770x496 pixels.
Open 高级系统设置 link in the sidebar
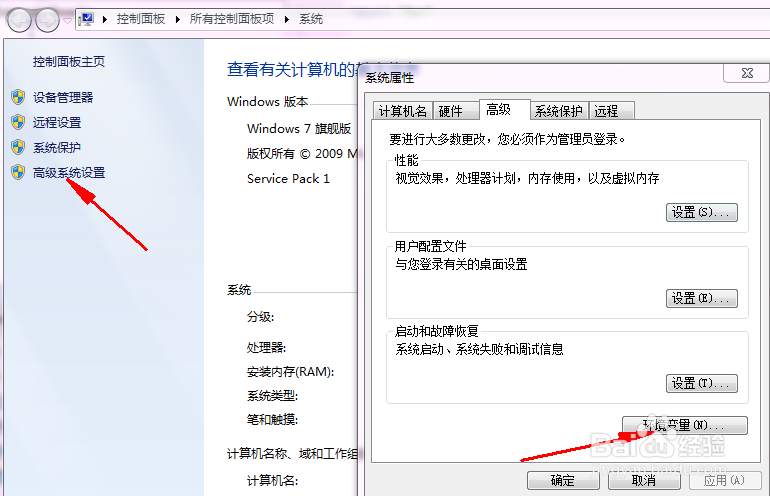[x=69, y=172]
